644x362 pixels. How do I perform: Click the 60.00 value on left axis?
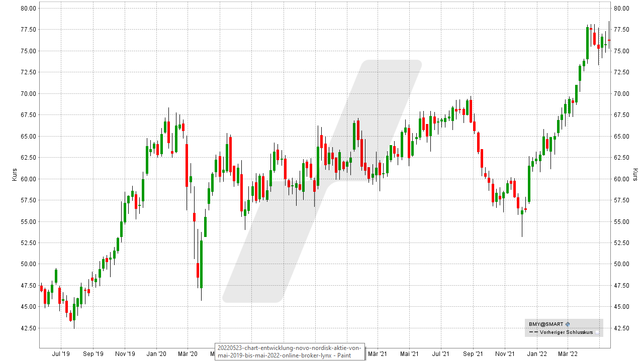coord(28,179)
